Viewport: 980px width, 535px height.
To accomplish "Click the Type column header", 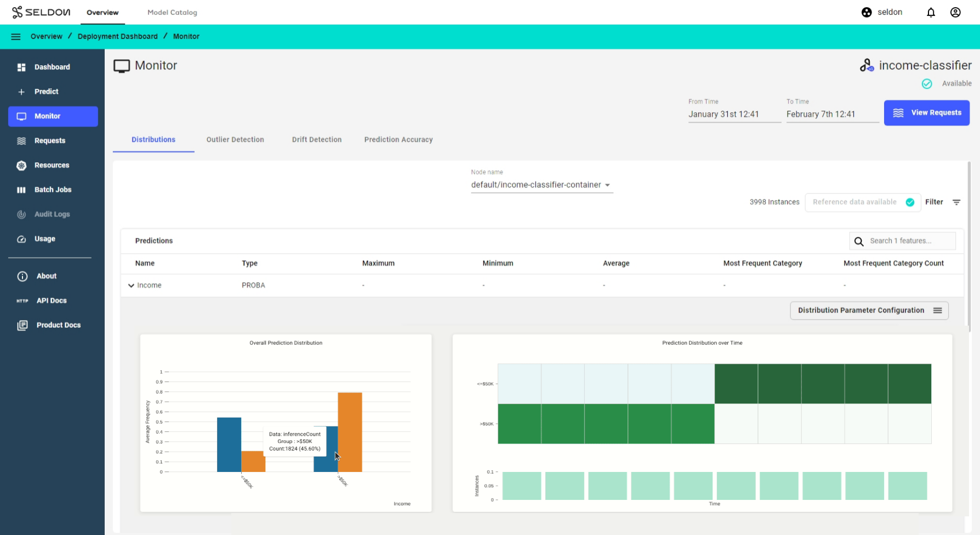I will point(249,264).
